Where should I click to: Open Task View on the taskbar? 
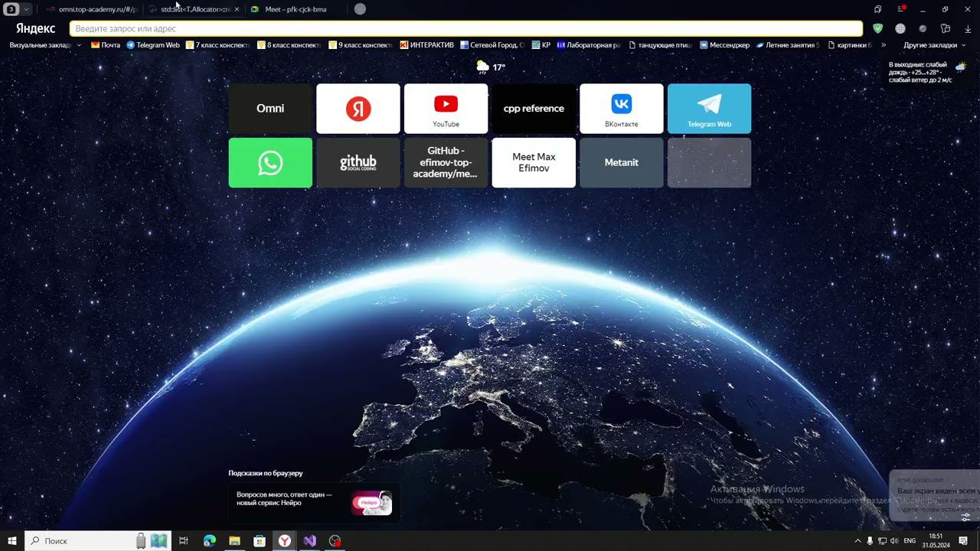pos(184,541)
